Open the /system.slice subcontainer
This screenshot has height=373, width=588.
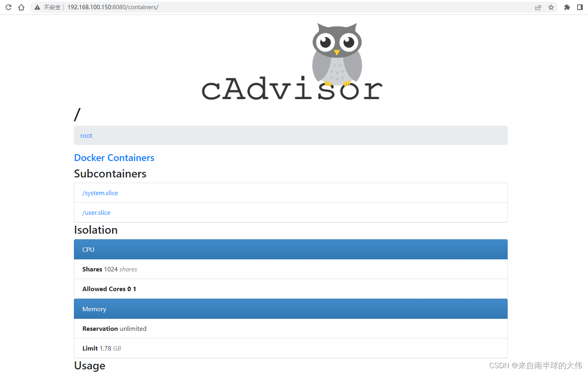coord(100,193)
